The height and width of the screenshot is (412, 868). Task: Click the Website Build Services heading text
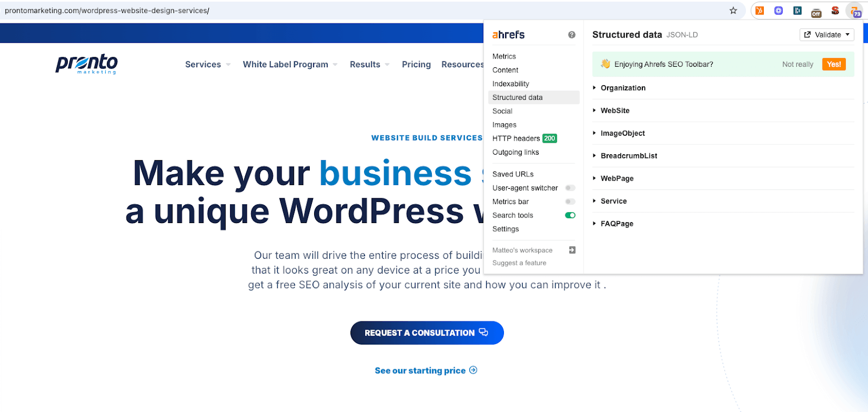(427, 138)
